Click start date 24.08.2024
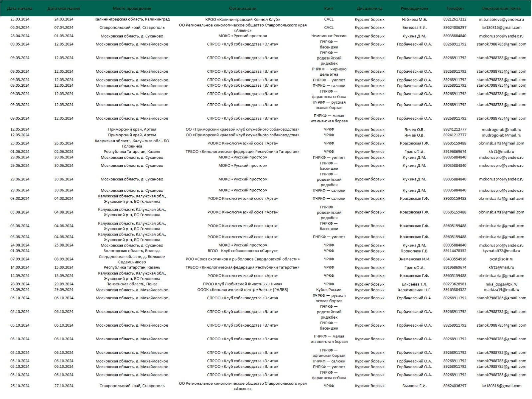 [20, 245]
